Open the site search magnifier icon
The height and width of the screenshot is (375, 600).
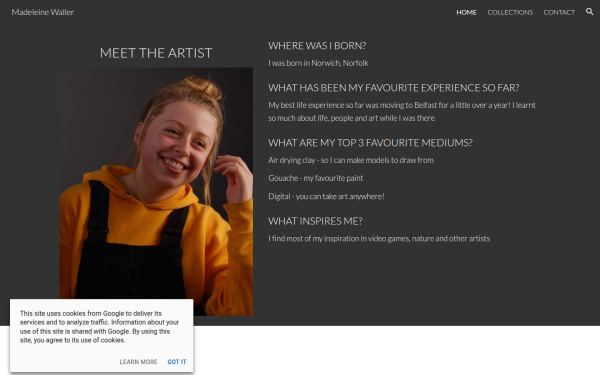[589, 11]
